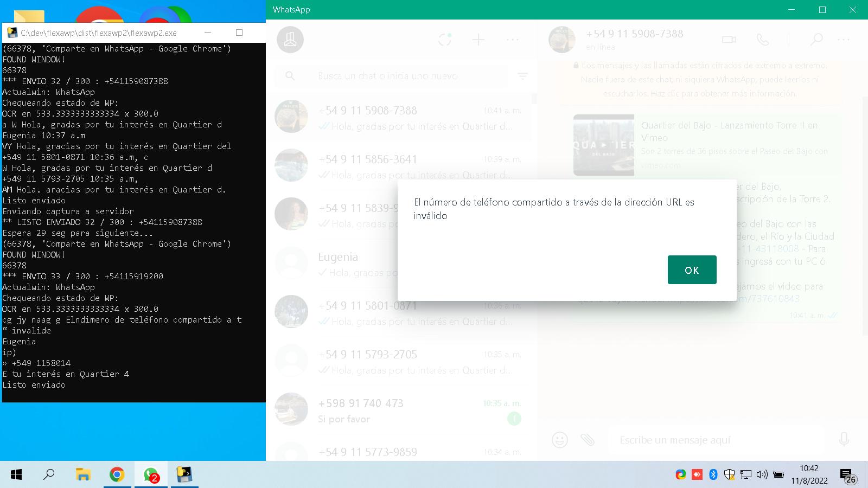This screenshot has width=868, height=488.
Task: Open chat with +54 9 11 5773-9859
Action: click(399, 449)
